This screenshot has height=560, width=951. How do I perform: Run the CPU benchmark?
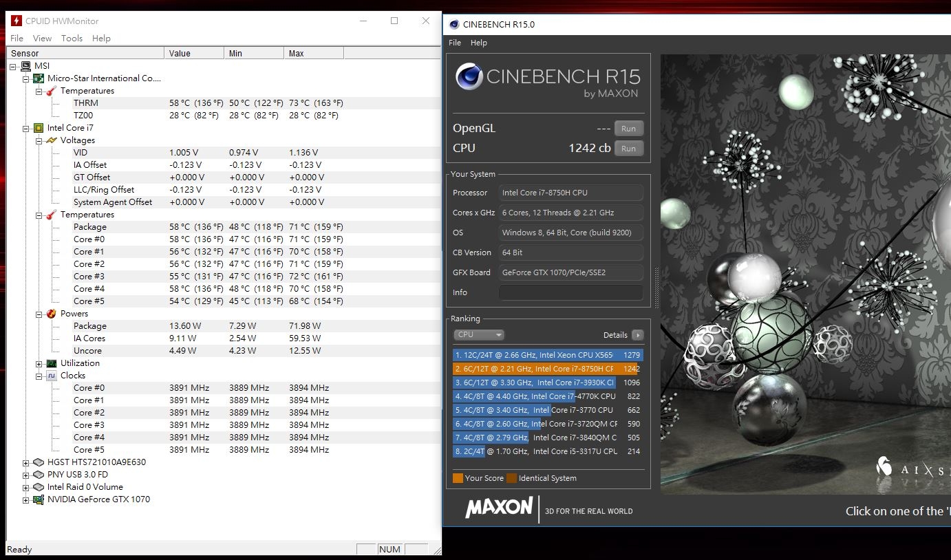(x=629, y=149)
